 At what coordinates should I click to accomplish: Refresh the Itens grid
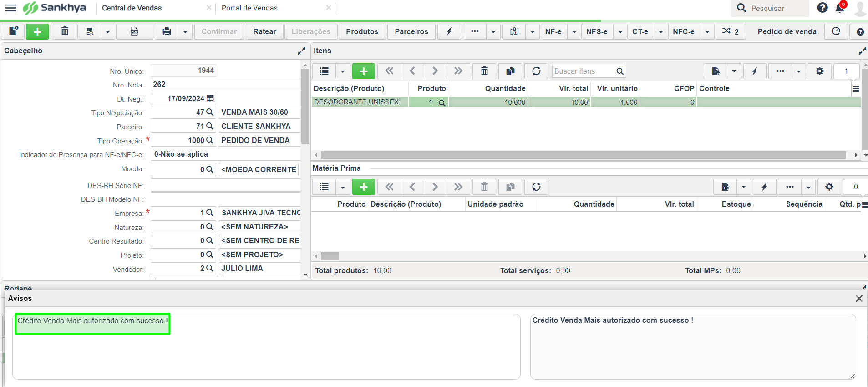coord(536,71)
